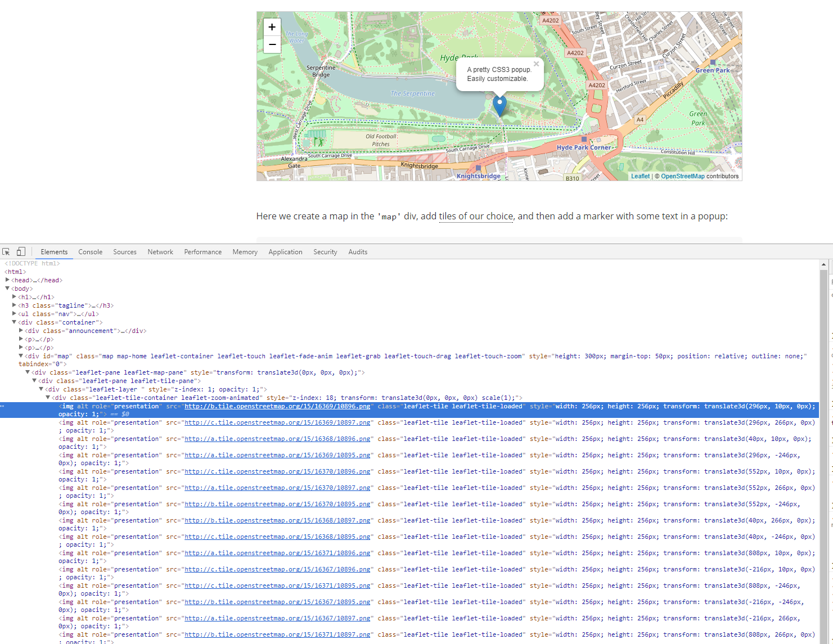Open the Security panel
This screenshot has width=833, height=644.
325,251
